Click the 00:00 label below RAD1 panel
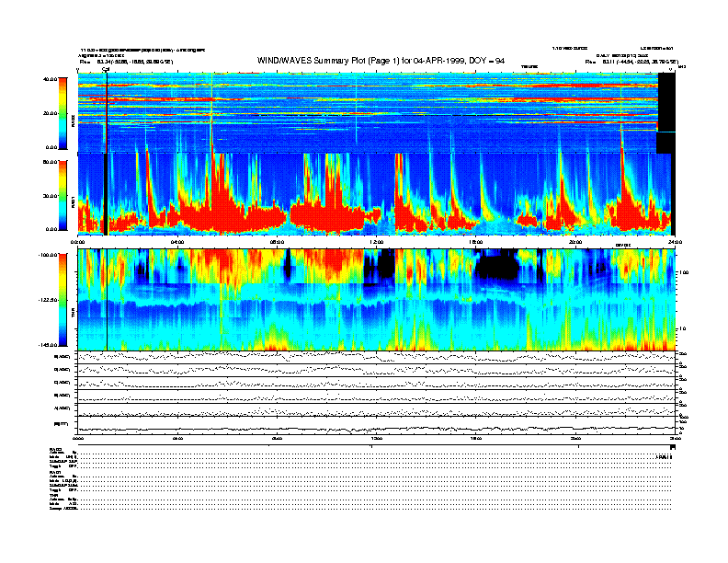 click(x=77, y=242)
